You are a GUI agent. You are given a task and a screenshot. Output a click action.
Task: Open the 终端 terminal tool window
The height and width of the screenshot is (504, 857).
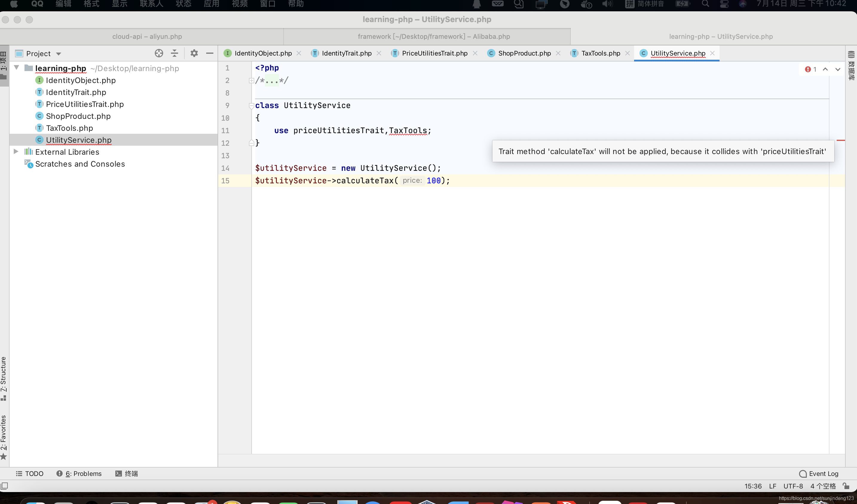pos(126,474)
